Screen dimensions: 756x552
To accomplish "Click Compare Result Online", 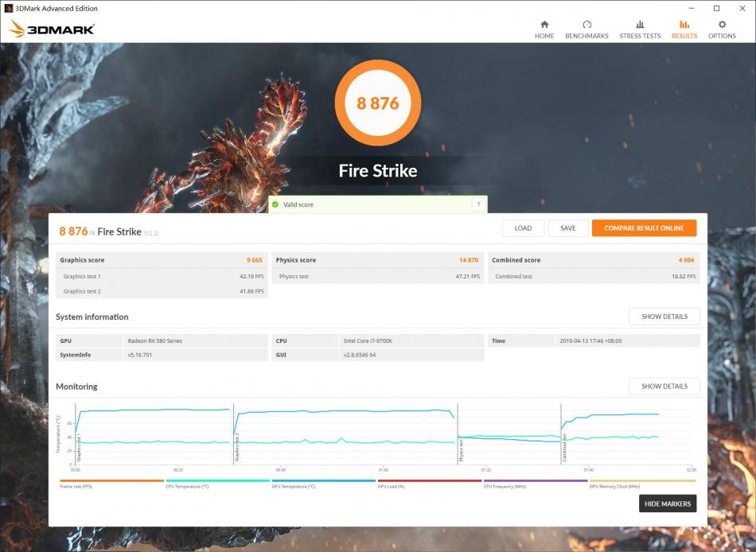I will 644,227.
